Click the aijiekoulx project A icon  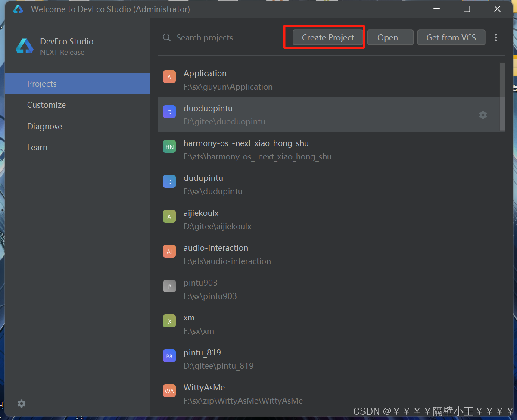(x=169, y=217)
